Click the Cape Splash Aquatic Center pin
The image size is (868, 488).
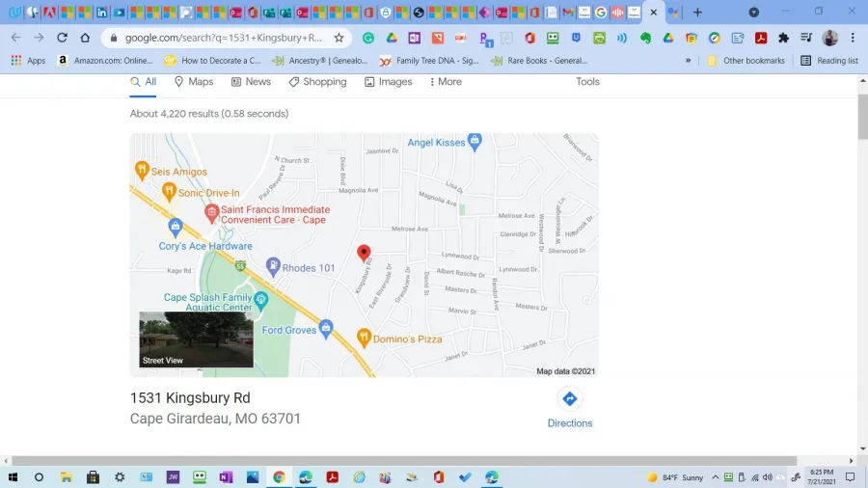pos(260,301)
